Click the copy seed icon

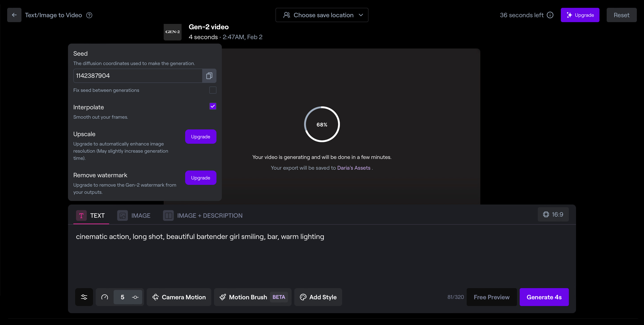(x=209, y=76)
